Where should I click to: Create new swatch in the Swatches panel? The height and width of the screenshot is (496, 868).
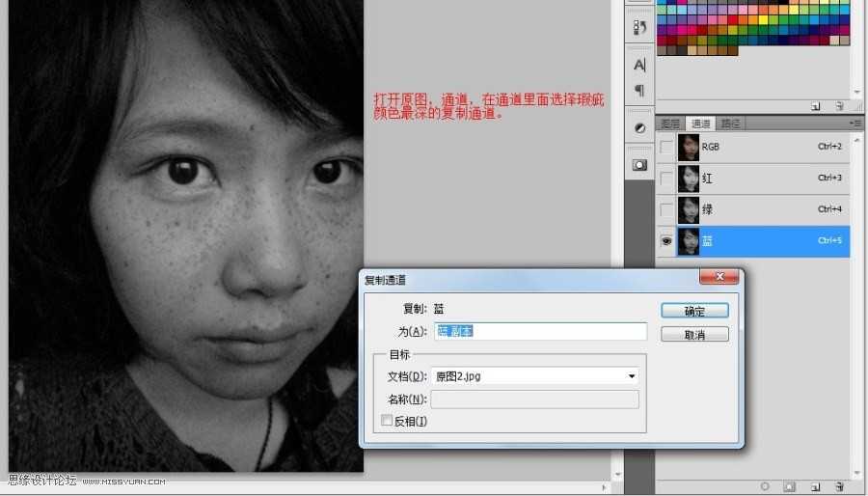[x=815, y=106]
